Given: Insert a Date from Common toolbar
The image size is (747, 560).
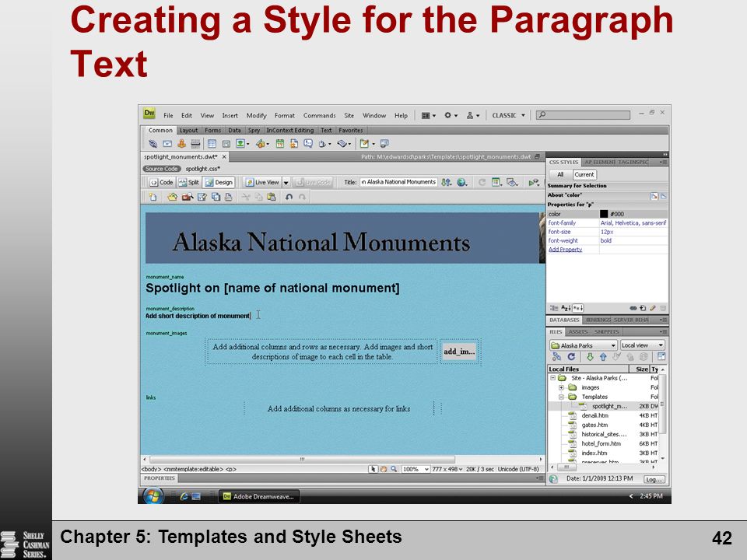Looking at the screenshot, I should pos(279,143).
